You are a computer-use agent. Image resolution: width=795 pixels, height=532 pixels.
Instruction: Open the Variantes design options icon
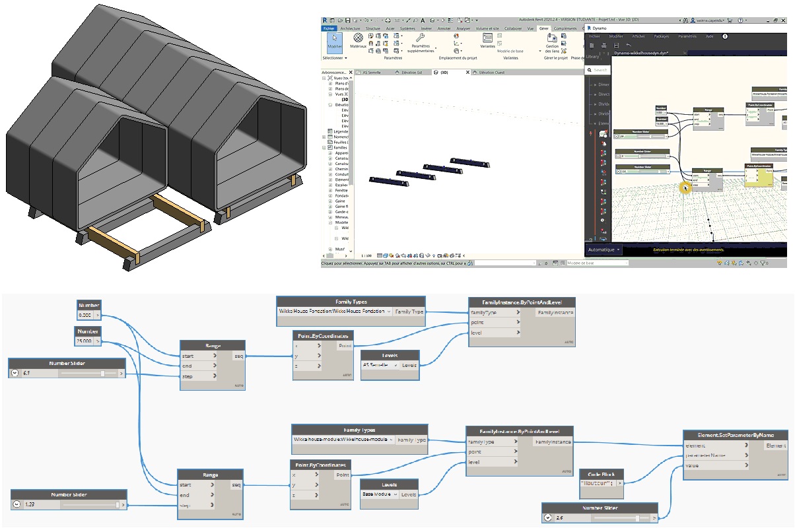tap(487, 38)
